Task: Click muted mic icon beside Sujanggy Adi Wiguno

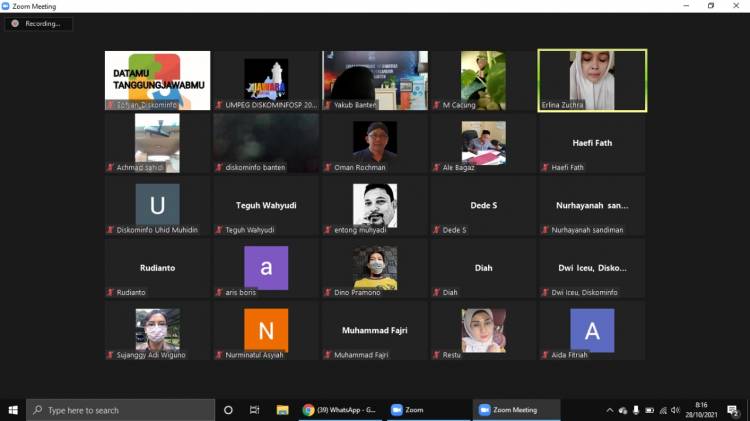Action: [x=110, y=355]
